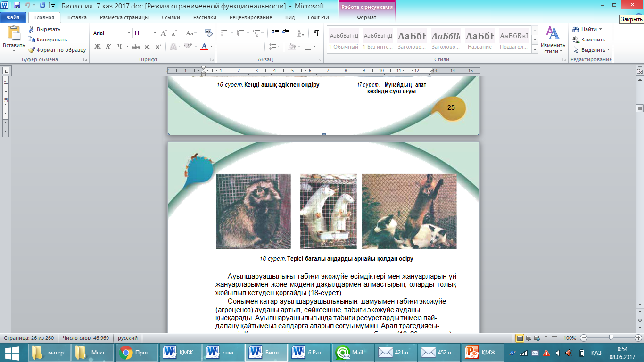Open the Файл tab

[x=13, y=18]
